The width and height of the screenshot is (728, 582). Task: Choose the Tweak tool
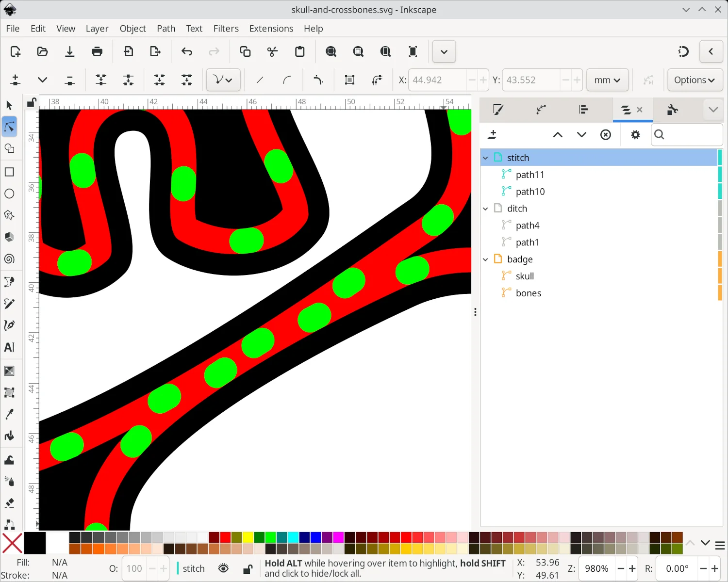click(9, 460)
